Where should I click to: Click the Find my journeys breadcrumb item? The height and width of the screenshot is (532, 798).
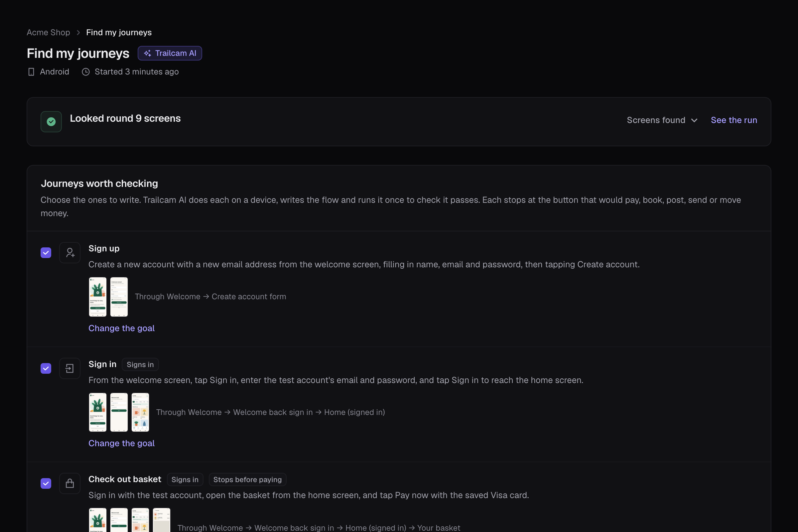(x=119, y=33)
